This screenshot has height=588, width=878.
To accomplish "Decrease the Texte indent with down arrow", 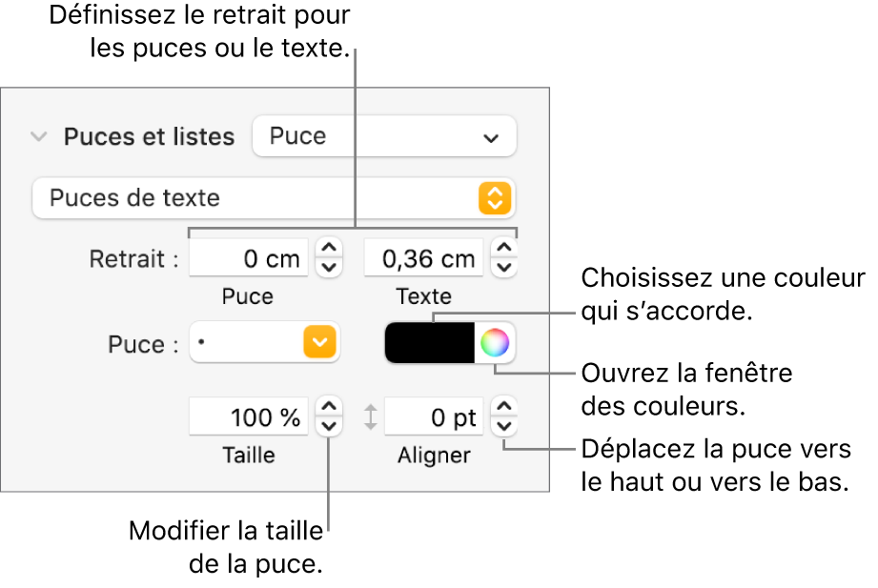I will coord(503,268).
